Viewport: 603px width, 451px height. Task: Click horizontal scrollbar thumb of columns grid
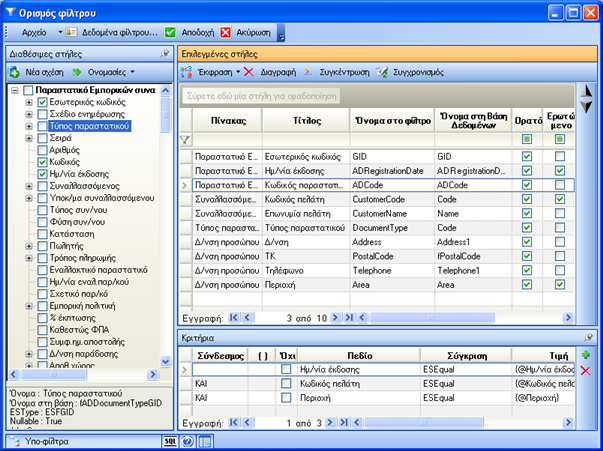coord(431,318)
